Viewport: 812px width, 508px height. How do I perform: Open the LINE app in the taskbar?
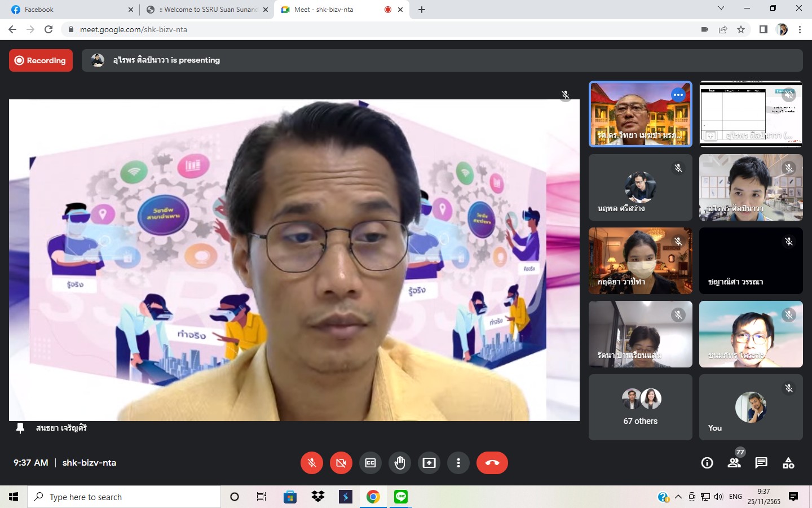[x=401, y=497]
